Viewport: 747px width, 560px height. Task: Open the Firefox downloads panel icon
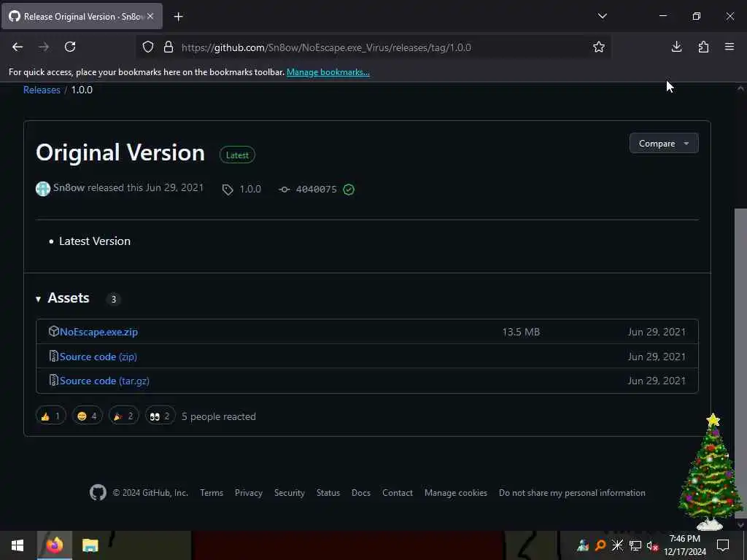pos(676,47)
